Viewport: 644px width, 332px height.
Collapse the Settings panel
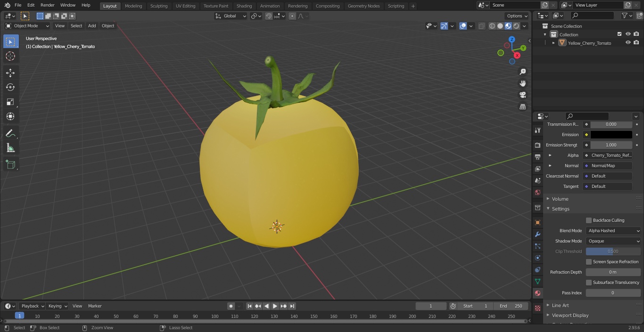tap(560, 209)
